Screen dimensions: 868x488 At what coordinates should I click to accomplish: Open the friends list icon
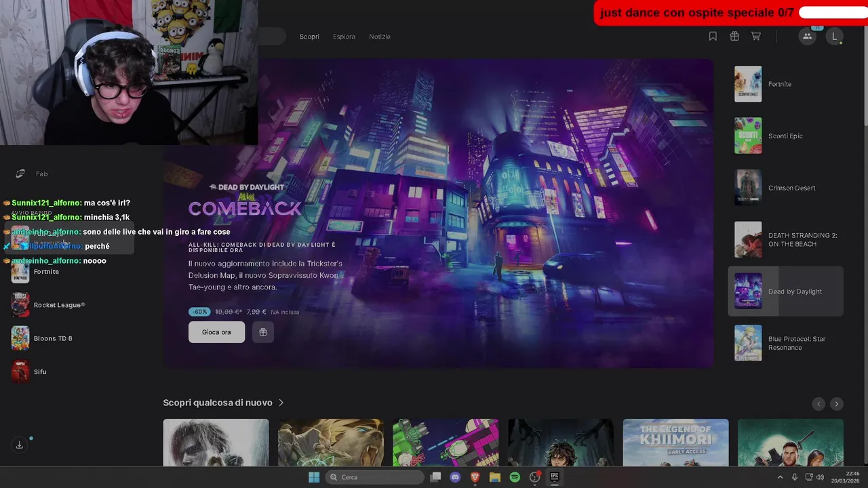click(x=807, y=37)
